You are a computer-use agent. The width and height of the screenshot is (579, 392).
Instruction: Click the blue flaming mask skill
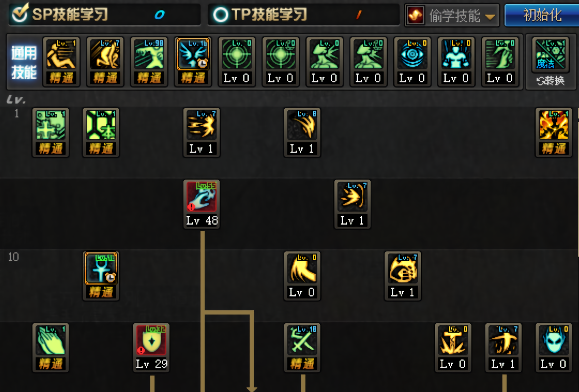[554, 347]
